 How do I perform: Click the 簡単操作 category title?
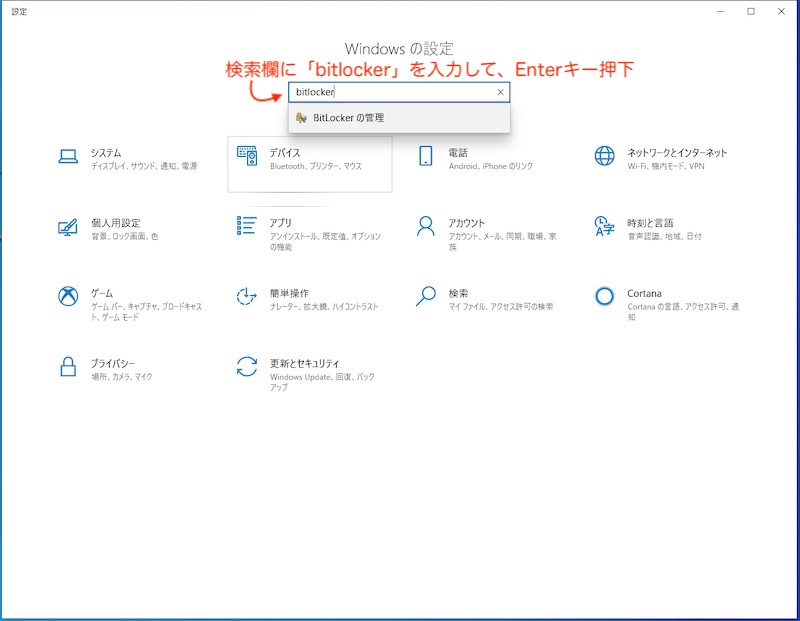(289, 293)
